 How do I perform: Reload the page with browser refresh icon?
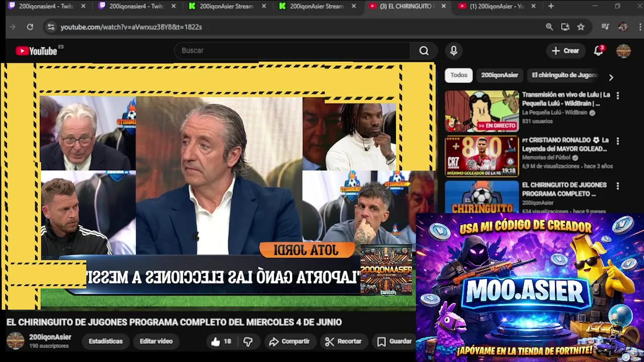tap(30, 27)
